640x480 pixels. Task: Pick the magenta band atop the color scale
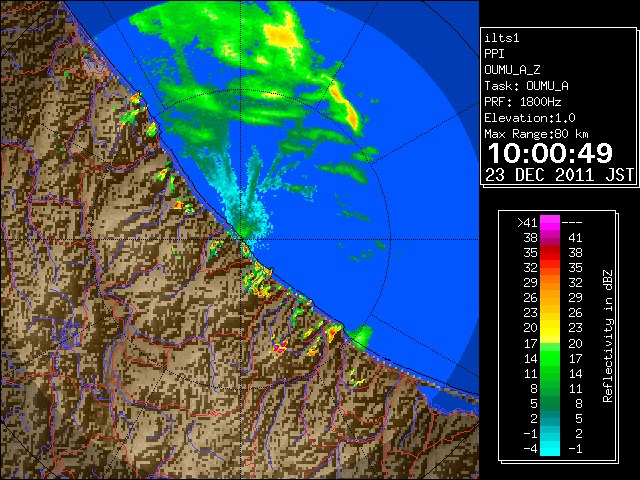pos(550,223)
